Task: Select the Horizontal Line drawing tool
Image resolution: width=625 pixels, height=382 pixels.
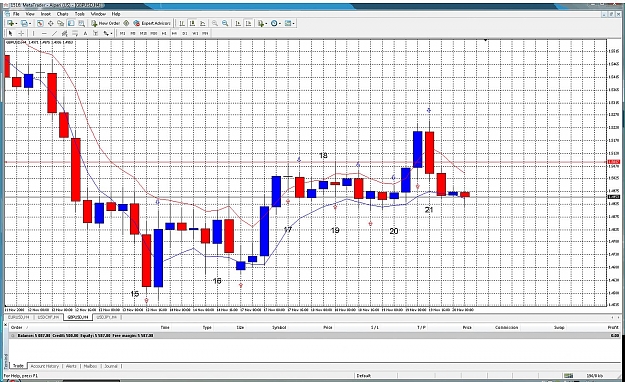Action: pos(44,33)
